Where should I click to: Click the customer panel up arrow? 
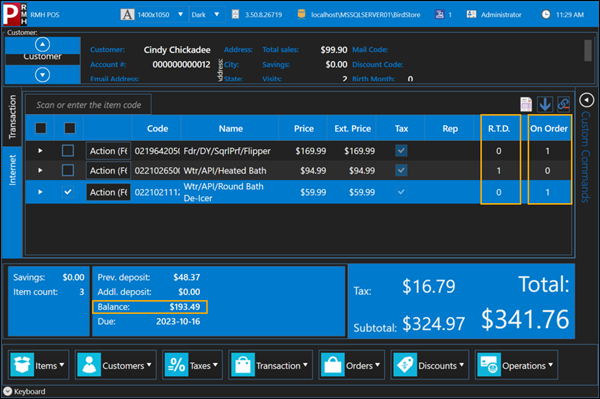click(x=42, y=45)
